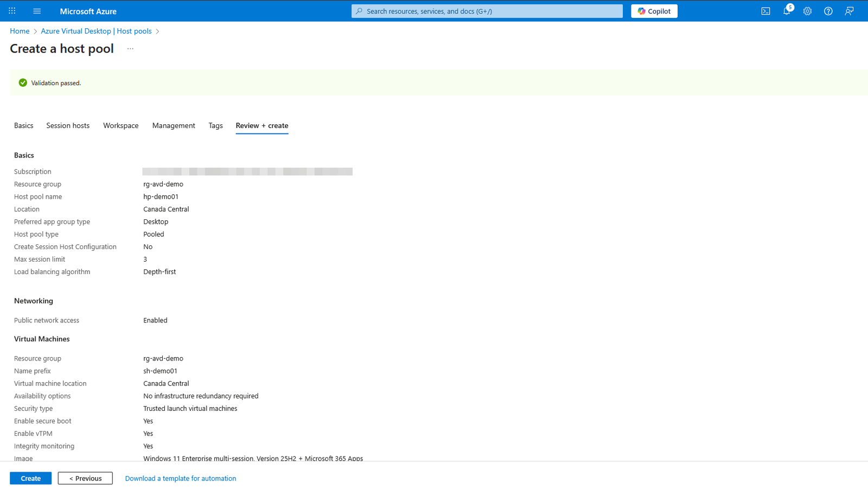Navigate to Home breadcrumb
The image size is (868, 495).
click(x=20, y=31)
